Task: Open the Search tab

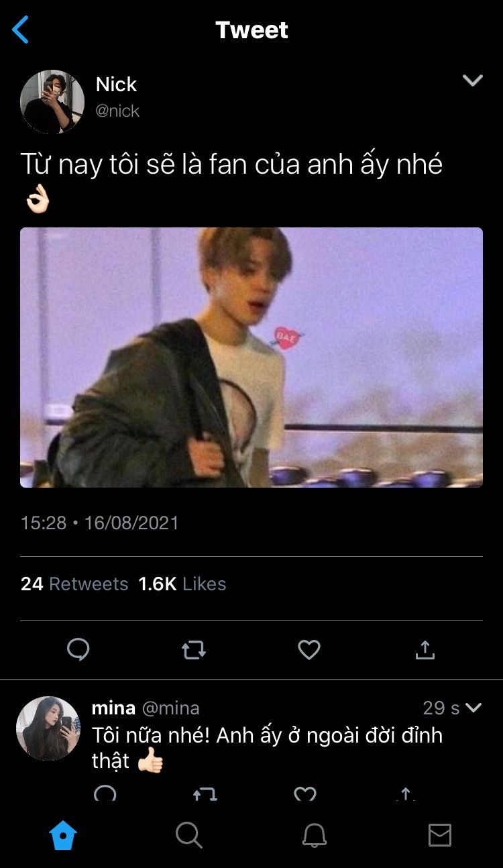Action: (x=188, y=836)
